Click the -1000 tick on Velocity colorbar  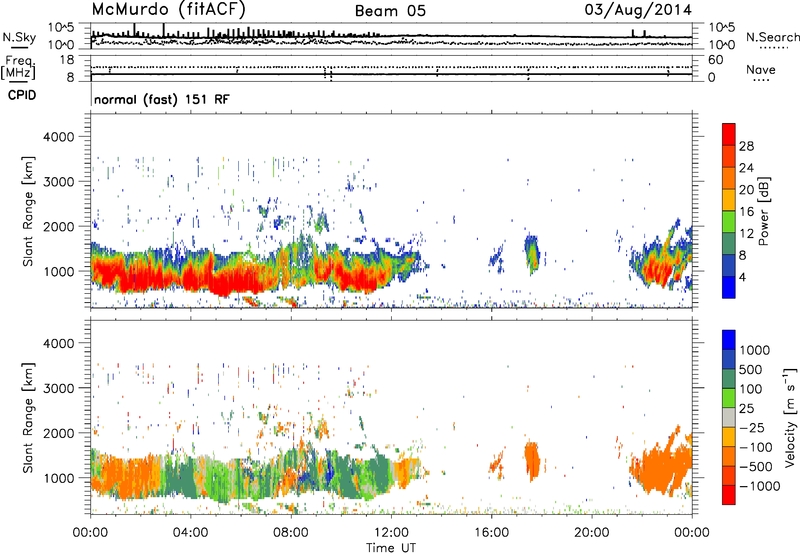pos(759,486)
